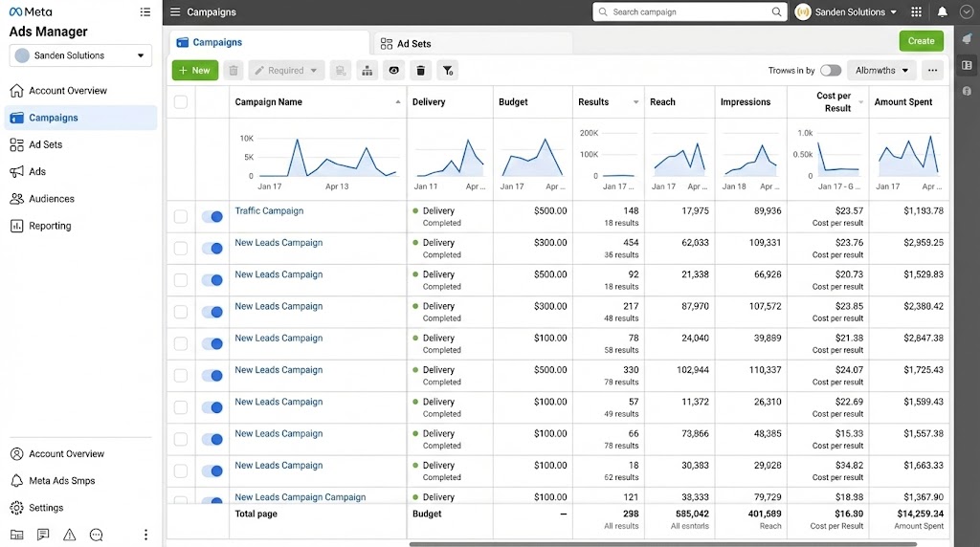Click the Meta logo
The image size is (980, 547).
[x=31, y=11]
